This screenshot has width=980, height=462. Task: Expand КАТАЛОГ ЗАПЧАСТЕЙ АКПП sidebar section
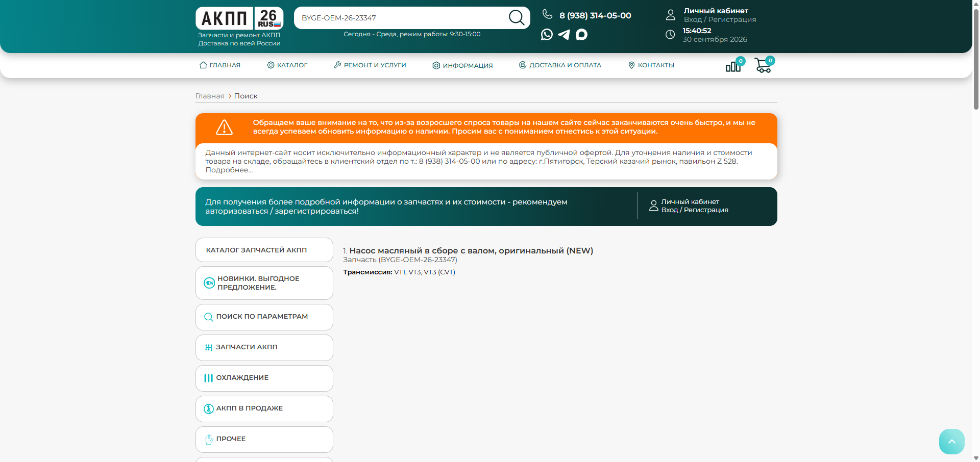click(264, 250)
